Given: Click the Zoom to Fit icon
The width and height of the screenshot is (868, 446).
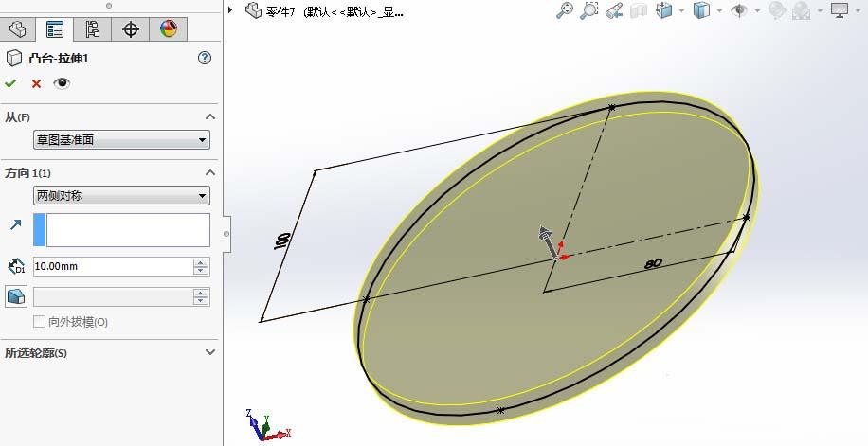Looking at the screenshot, I should (565, 10).
